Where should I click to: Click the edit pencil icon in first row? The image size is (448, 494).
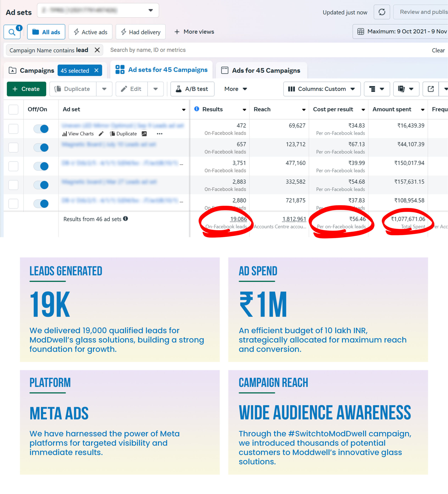(101, 134)
